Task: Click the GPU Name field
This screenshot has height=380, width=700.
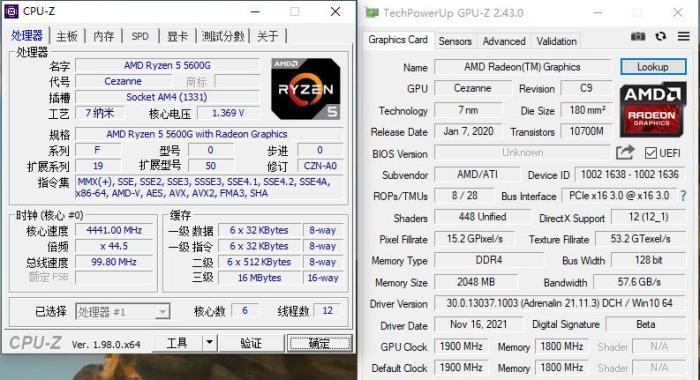Action: (522, 67)
